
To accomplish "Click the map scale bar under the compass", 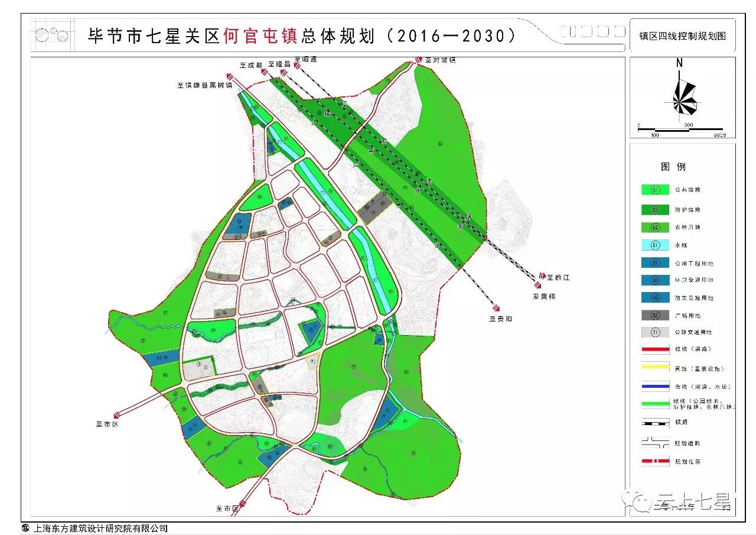I will (682, 129).
